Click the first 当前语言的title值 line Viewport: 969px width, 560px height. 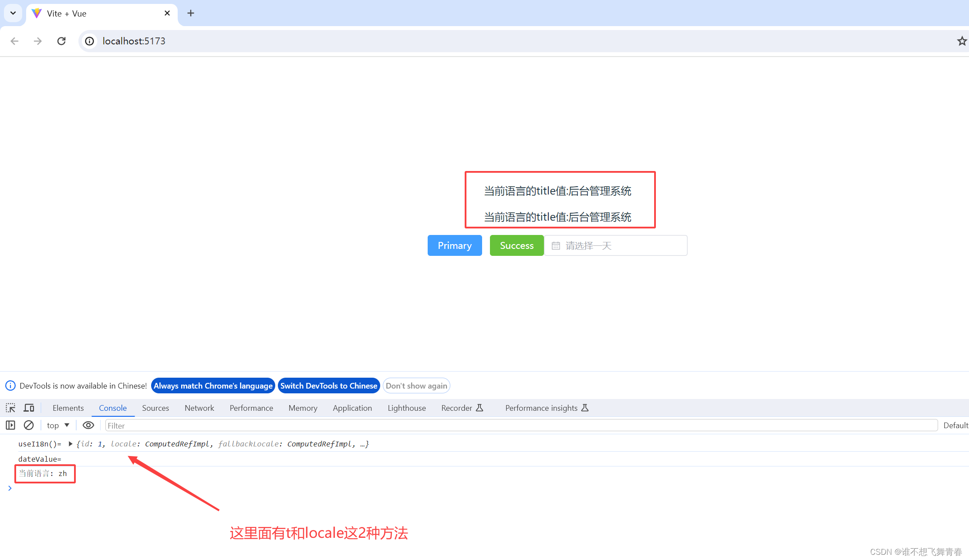tap(557, 191)
